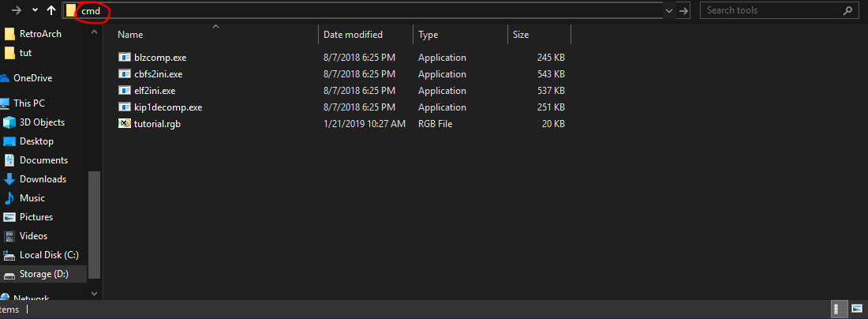
Task: Click the search magnifier icon
Action: (847, 10)
